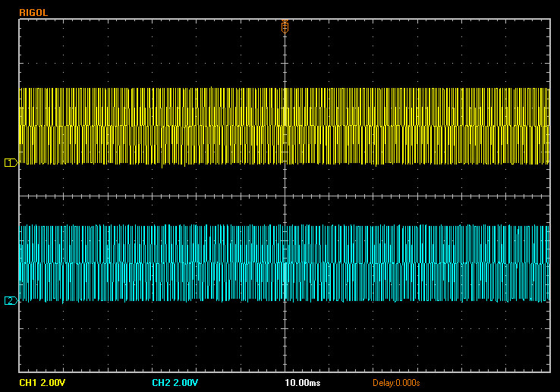Screen dimensions: 560x392
Task: Click the vertical center axis above the CH1 waveform
Action: click(x=285, y=61)
